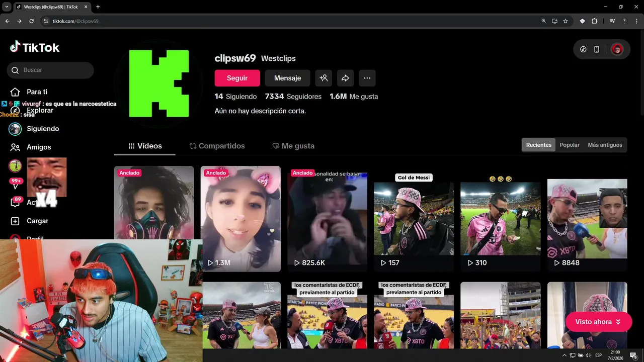Click the TikTok coins icon at top right
This screenshot has width=644, height=362.
point(583,49)
